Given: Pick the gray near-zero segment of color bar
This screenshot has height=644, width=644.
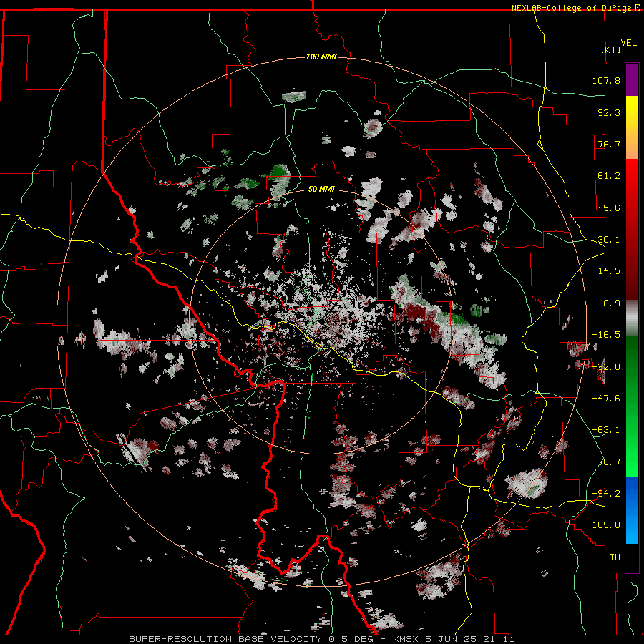Looking at the screenshot, I should pos(632,318).
